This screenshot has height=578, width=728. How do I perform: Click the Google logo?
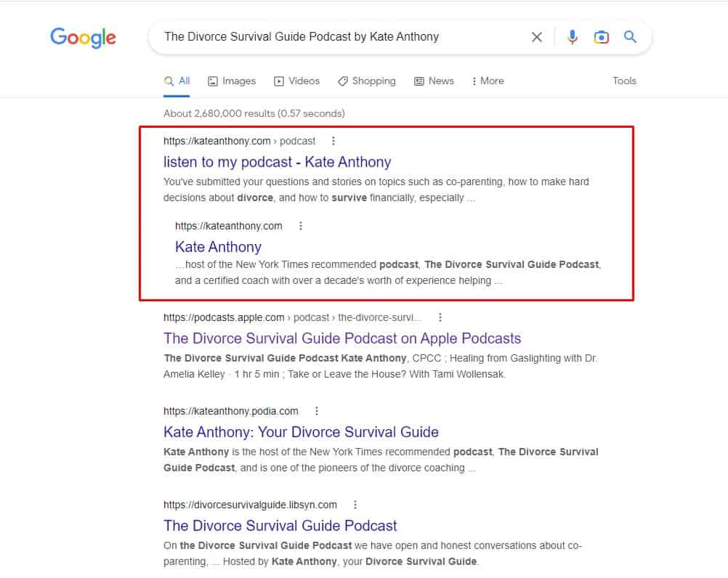83,38
